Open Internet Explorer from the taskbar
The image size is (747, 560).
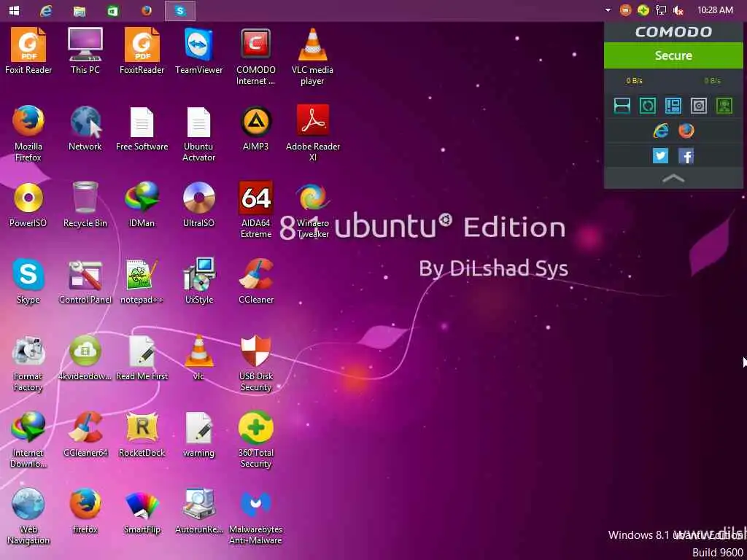[x=46, y=10]
